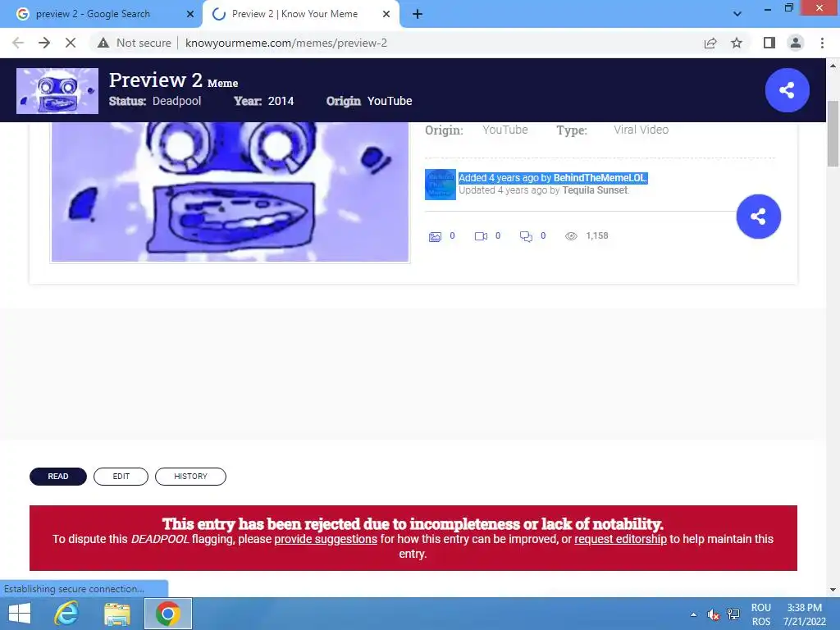Viewport: 840px width, 630px height.
Task: Click the Deadpool status text
Action: [x=177, y=101]
